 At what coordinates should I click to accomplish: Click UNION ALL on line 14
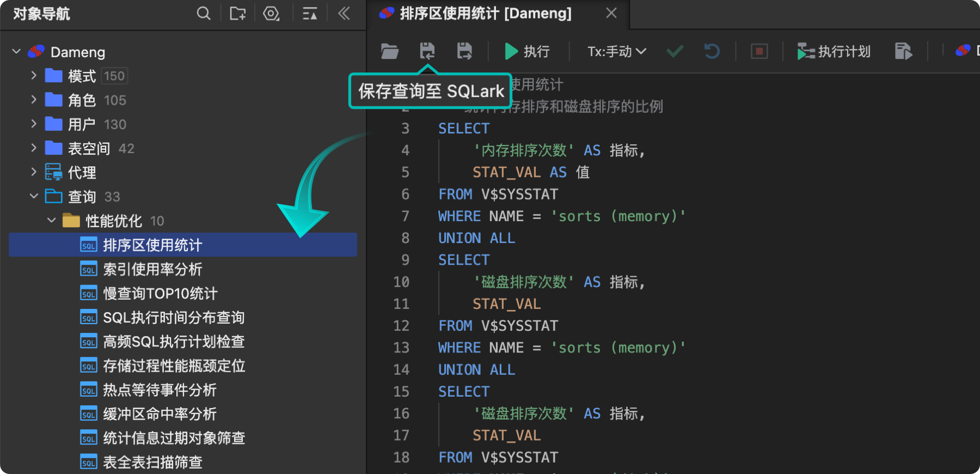476,369
